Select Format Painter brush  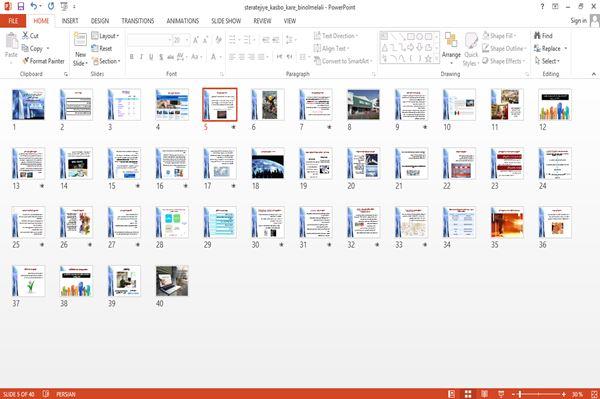[43, 61]
